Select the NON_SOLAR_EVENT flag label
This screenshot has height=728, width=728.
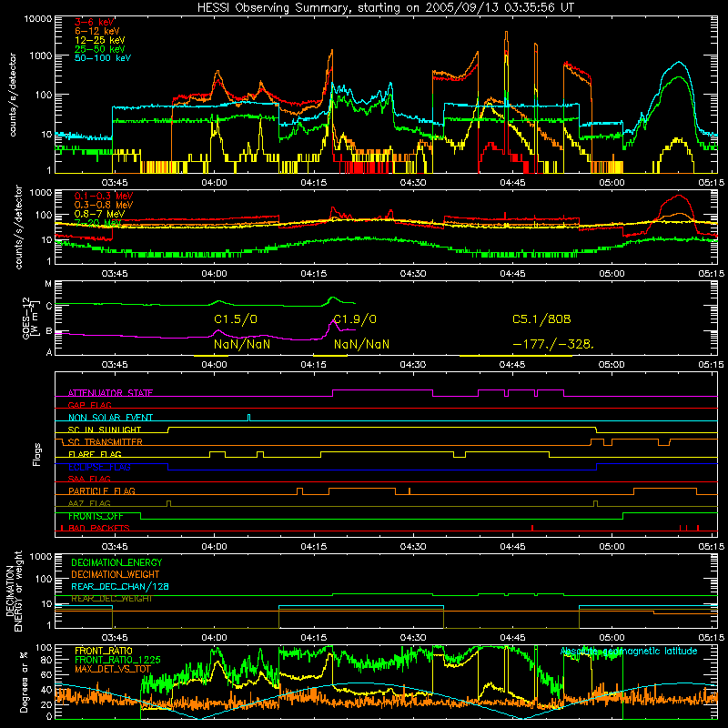click(x=110, y=418)
